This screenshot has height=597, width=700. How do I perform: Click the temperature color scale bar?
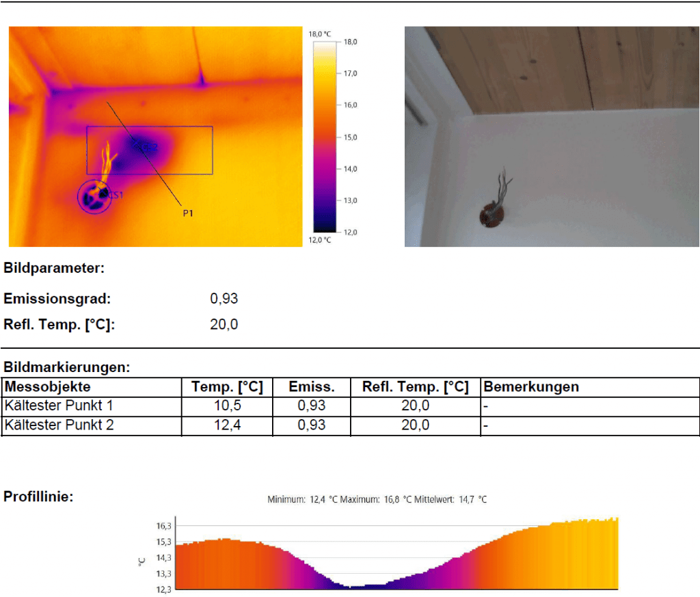(325, 137)
